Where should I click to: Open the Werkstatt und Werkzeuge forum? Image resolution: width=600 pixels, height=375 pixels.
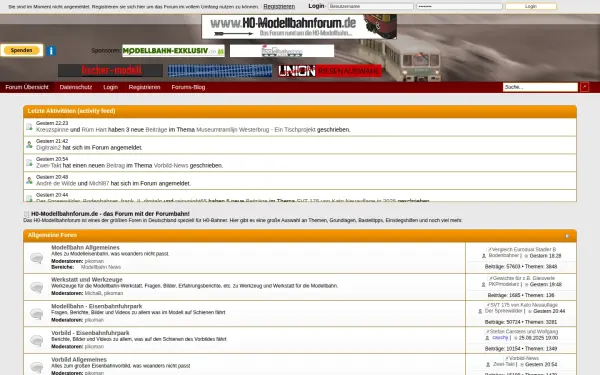click(87, 280)
